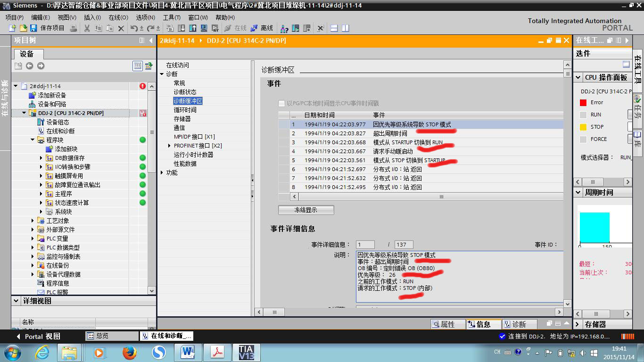644x362 pixels.
Task: Select 循环时间 in the navigation list
Action: (185, 110)
